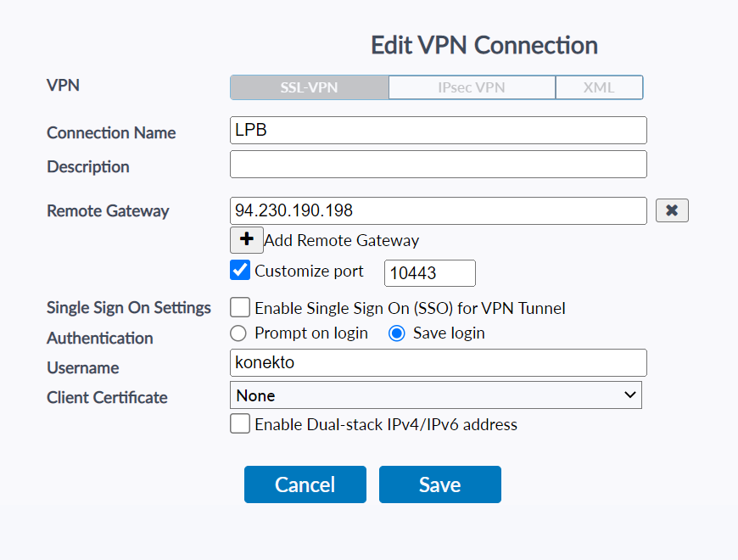Enable Single Sign On for VPN Tunnel
This screenshot has width=738, height=560.
tap(240, 307)
